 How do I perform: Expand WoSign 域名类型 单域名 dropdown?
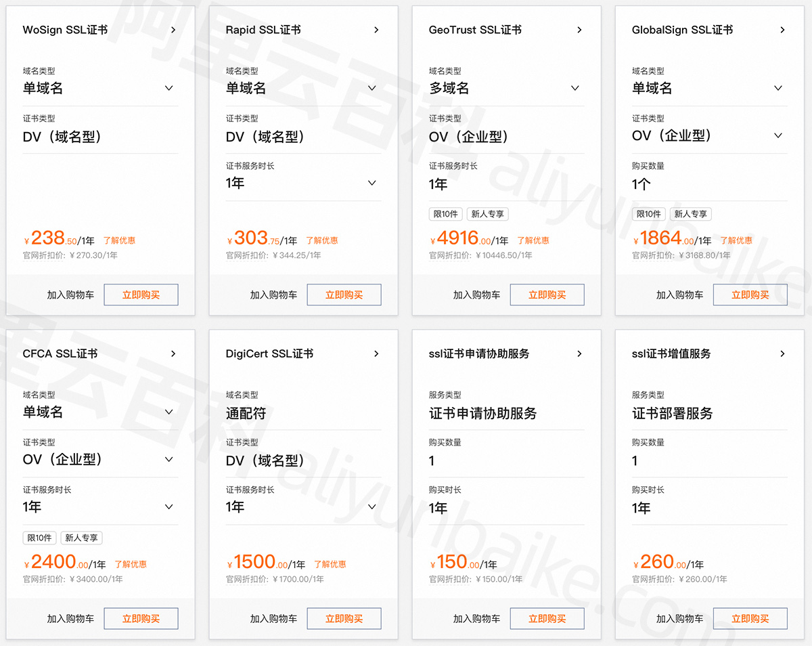[169, 88]
